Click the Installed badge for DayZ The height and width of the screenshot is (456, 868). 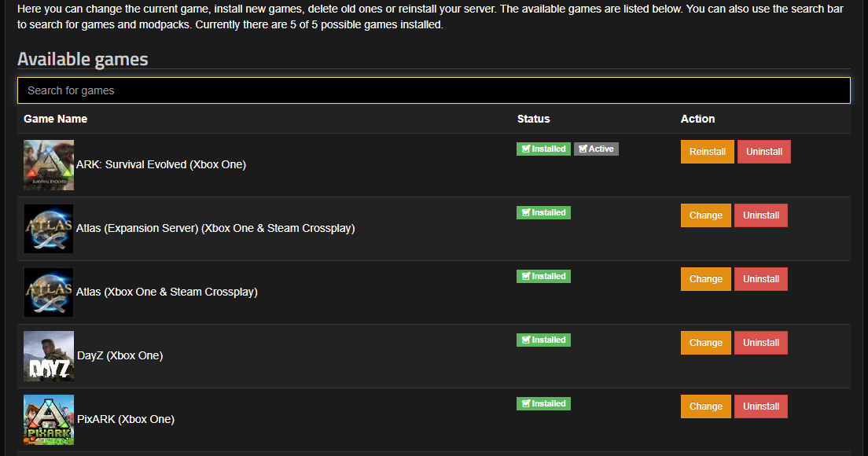pyautogui.click(x=543, y=340)
